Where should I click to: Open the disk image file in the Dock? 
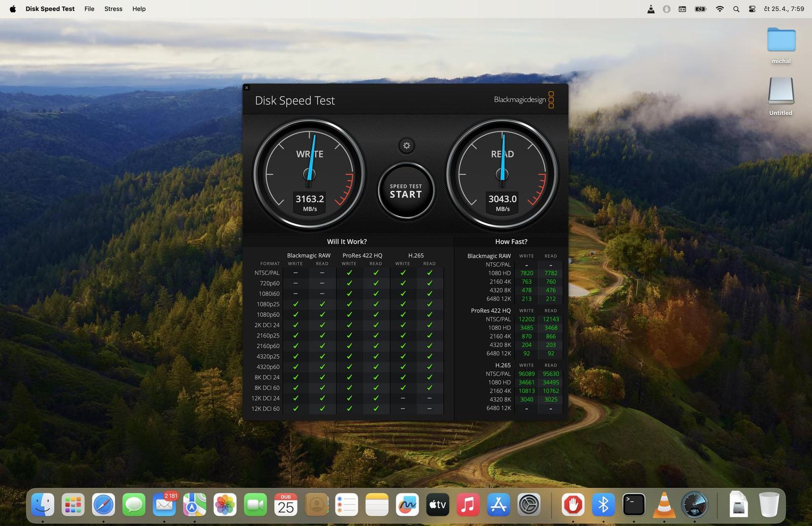point(738,505)
